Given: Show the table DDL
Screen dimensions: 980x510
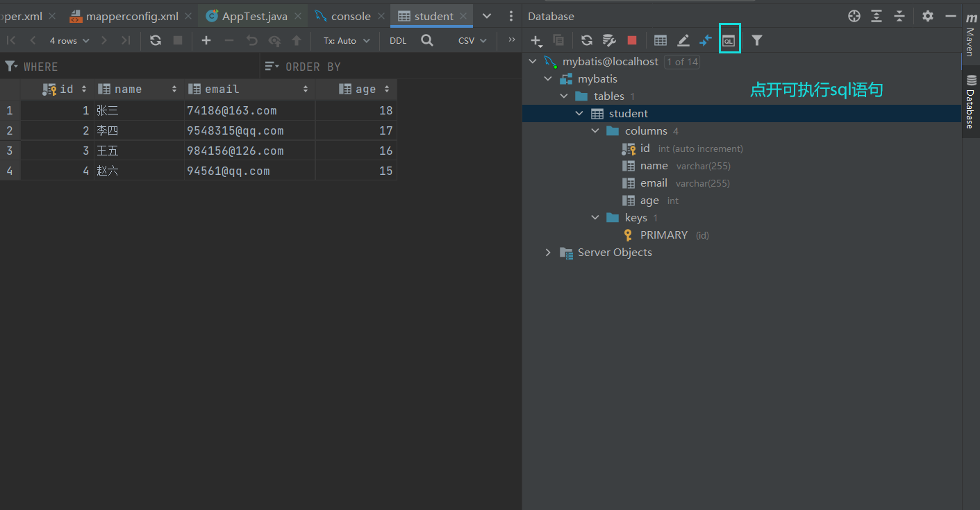Looking at the screenshot, I should pyautogui.click(x=398, y=40).
